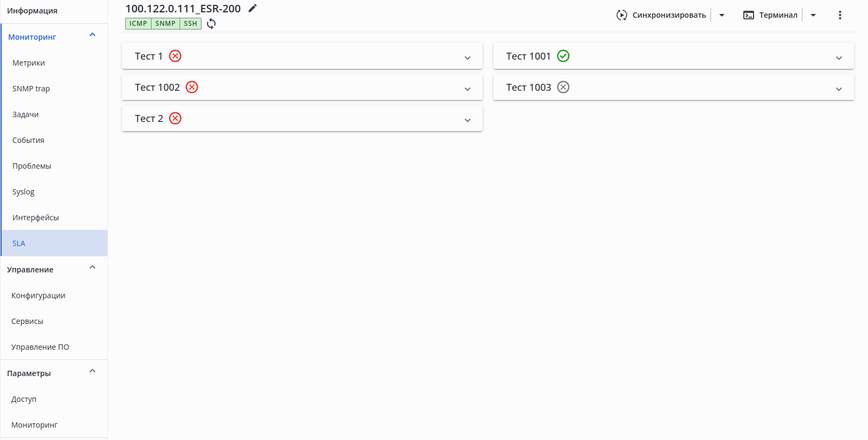Open the three-dot more options menu

coord(840,15)
